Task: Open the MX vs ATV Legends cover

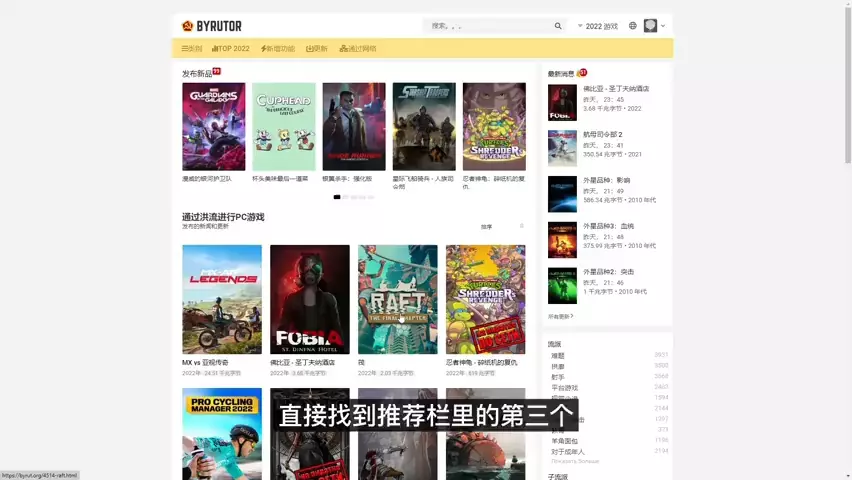Action: [x=222, y=300]
